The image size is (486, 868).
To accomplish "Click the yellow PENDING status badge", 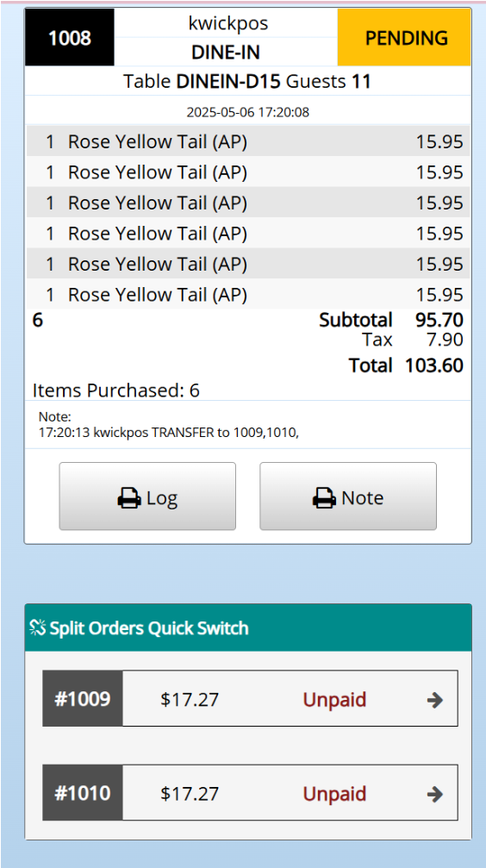I will pos(404,38).
